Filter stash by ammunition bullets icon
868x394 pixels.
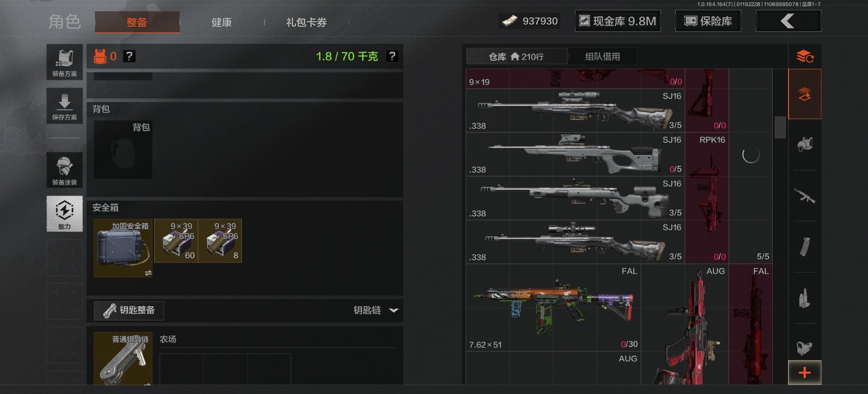[x=804, y=298]
